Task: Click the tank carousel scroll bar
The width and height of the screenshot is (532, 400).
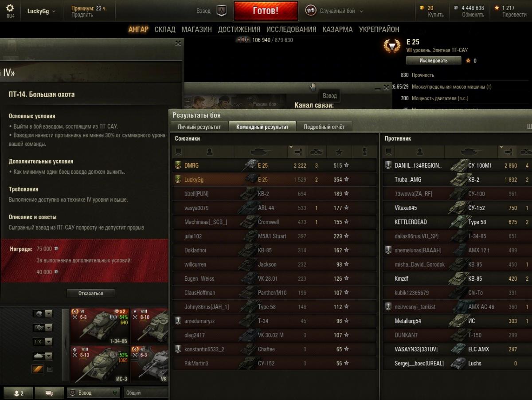Action: click(66, 345)
